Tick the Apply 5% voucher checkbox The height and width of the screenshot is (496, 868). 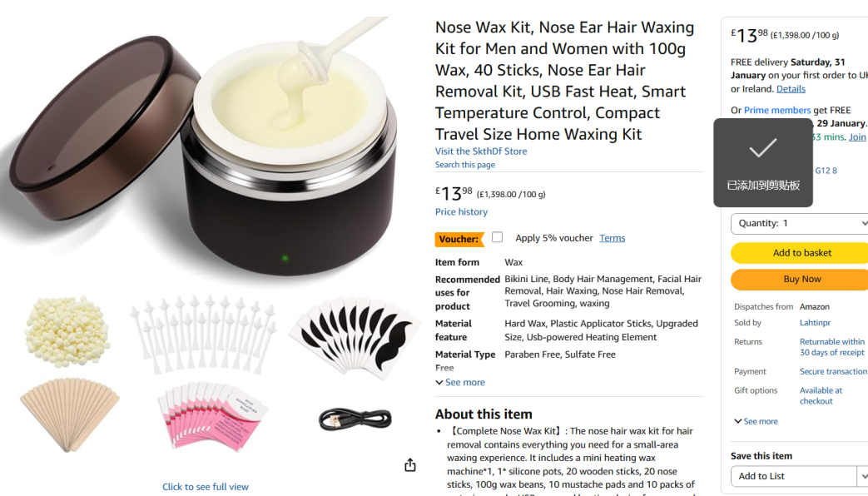coord(497,237)
